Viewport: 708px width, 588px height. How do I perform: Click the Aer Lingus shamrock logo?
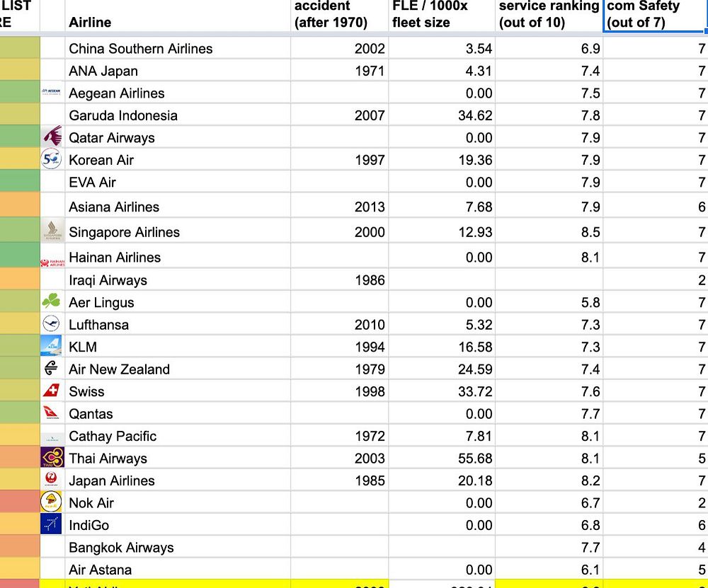point(51,301)
